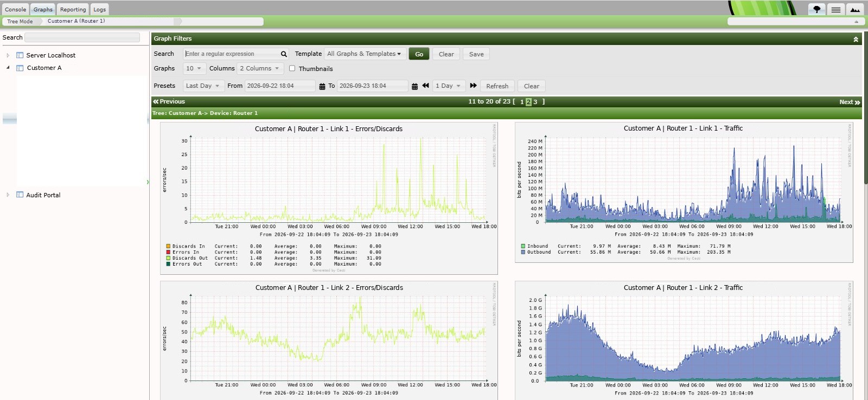Click current page 2 indicator

pyautogui.click(x=528, y=102)
